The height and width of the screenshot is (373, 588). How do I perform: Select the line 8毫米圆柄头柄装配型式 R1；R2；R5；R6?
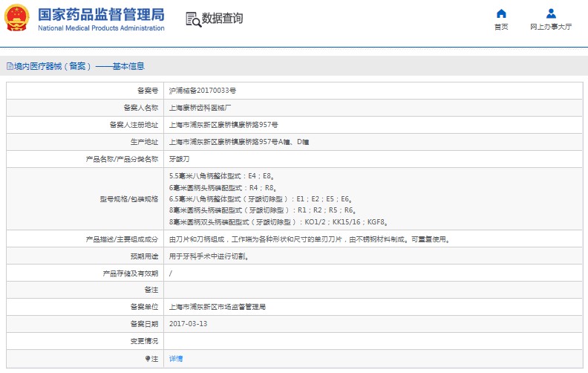[x=262, y=210]
